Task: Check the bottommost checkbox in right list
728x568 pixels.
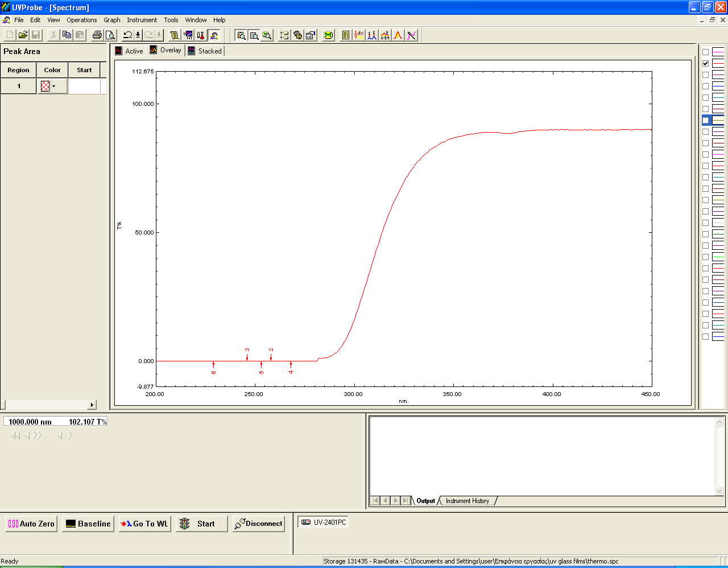Action: 705,336
